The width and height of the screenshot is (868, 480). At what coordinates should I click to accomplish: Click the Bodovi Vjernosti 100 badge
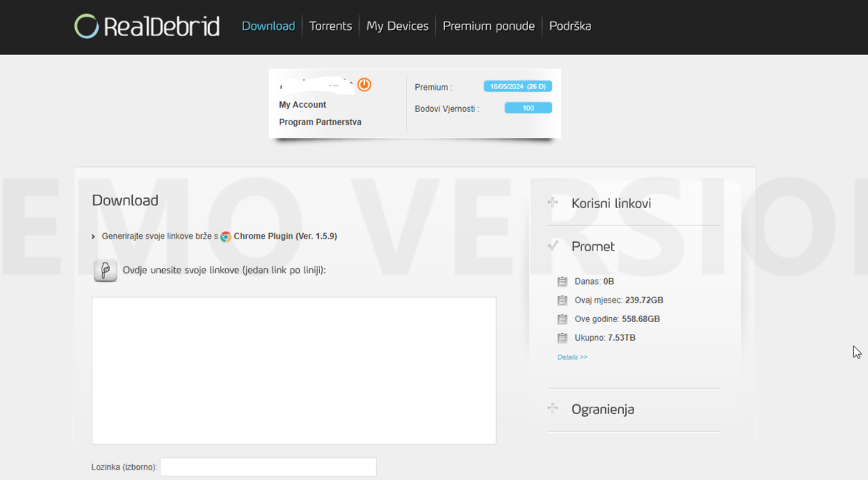click(x=528, y=108)
